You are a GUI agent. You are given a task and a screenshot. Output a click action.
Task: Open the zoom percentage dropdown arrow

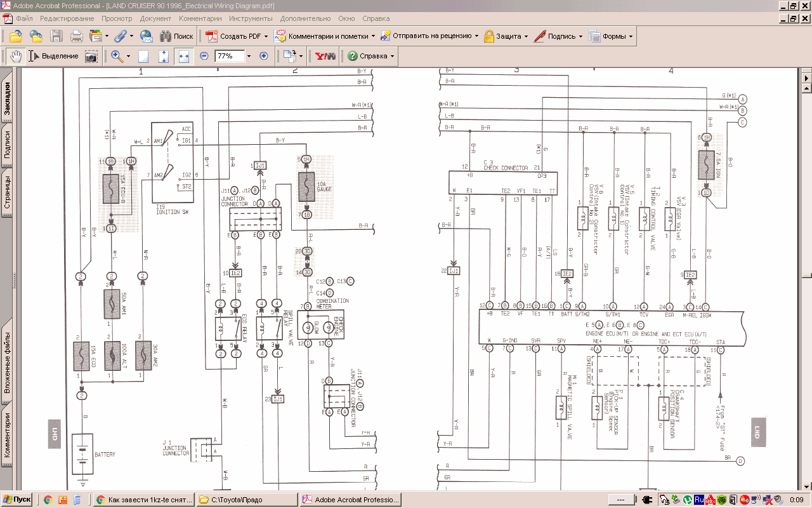[249, 56]
